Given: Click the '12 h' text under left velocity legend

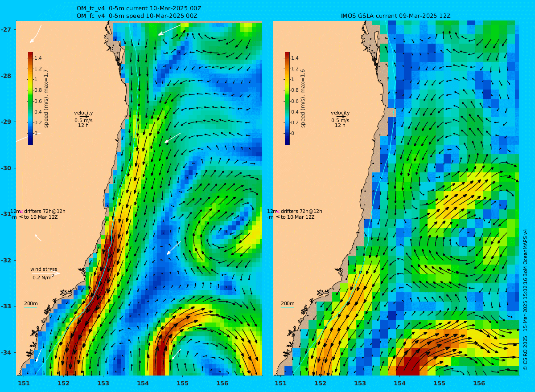Looking at the screenshot, I should 83,125.
